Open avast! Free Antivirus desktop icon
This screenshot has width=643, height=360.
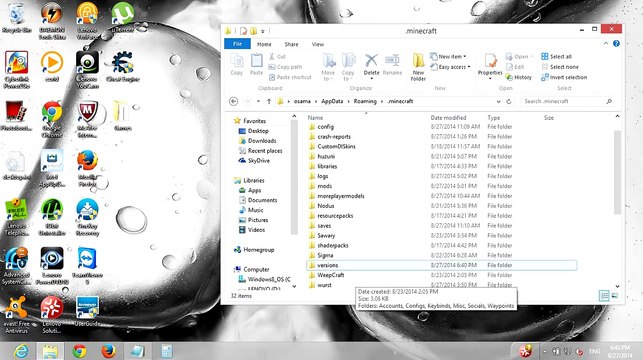pyautogui.click(x=16, y=314)
